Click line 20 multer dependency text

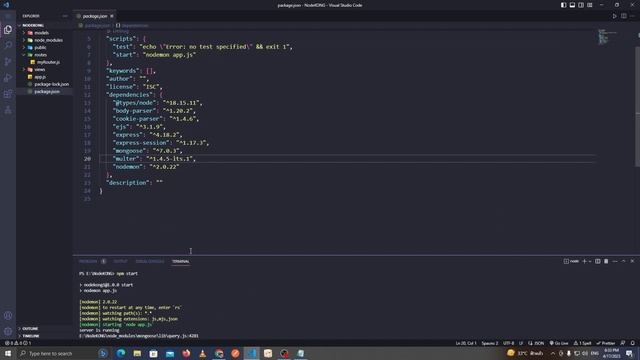click(x=154, y=158)
